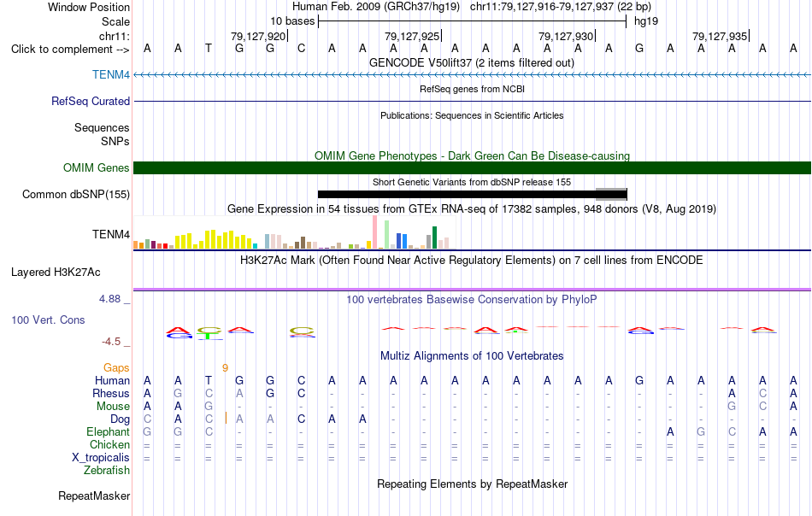Click the dark green OMIM gene bar
The image size is (812, 516).
coord(472,167)
